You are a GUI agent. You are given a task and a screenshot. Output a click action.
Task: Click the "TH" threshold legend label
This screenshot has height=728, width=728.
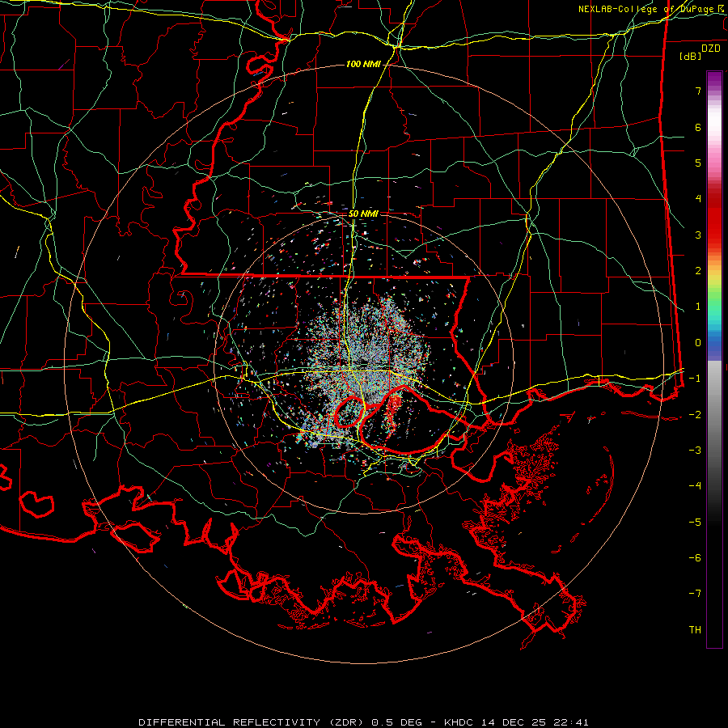695,630
